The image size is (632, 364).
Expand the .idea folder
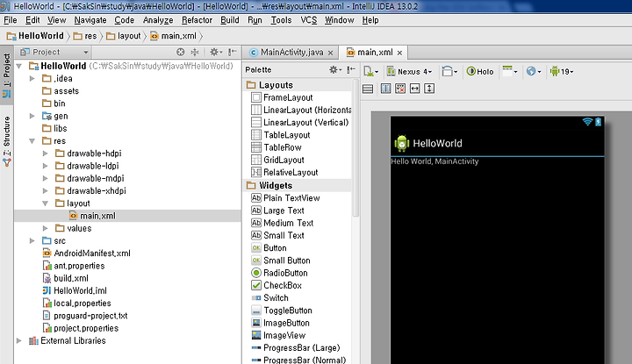(32, 79)
